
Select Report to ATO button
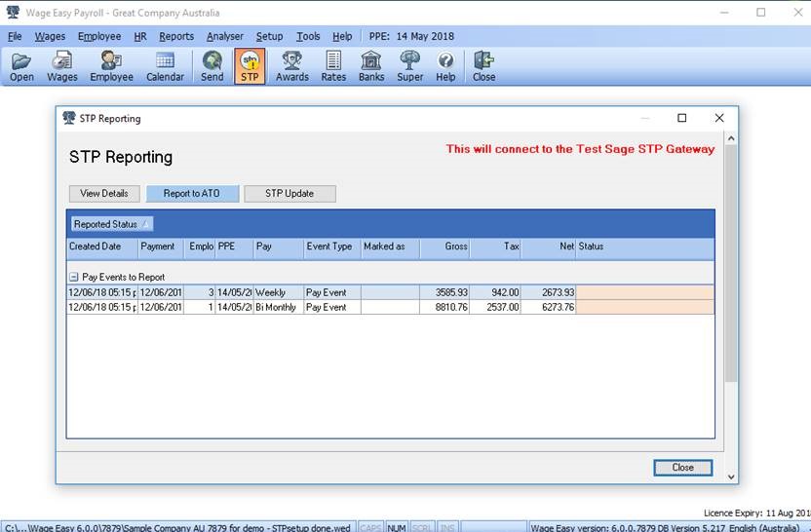[x=192, y=193]
